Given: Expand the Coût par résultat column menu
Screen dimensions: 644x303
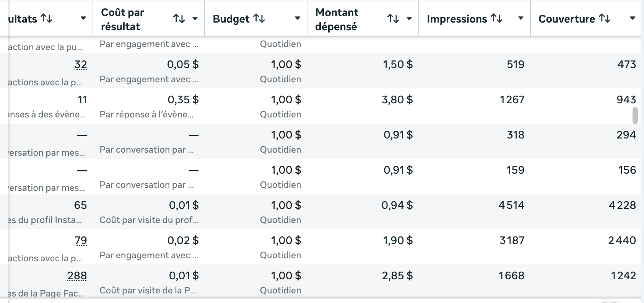Looking at the screenshot, I should click(x=195, y=18).
